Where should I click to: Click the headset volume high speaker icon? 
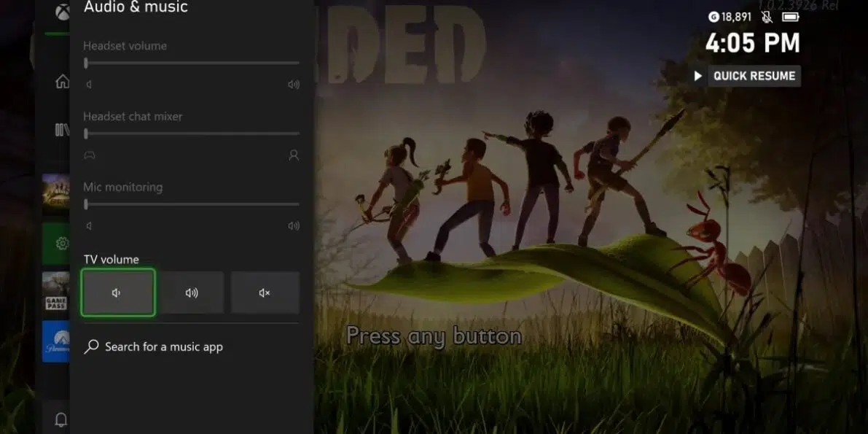pyautogui.click(x=294, y=85)
